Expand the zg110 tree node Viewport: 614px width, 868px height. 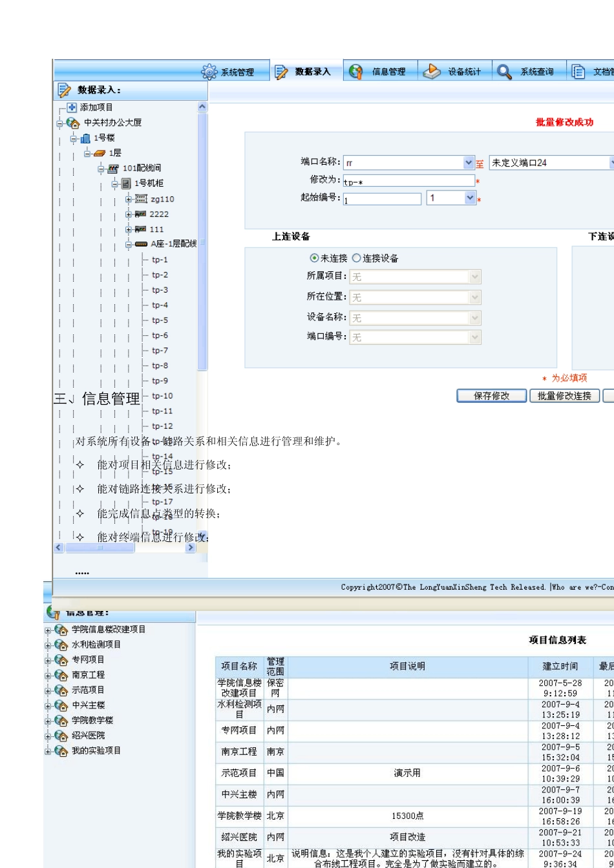[x=128, y=199]
